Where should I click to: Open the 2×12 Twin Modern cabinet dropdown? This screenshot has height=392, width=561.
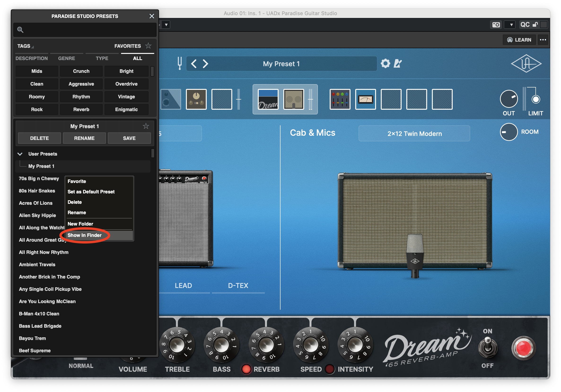coord(414,134)
